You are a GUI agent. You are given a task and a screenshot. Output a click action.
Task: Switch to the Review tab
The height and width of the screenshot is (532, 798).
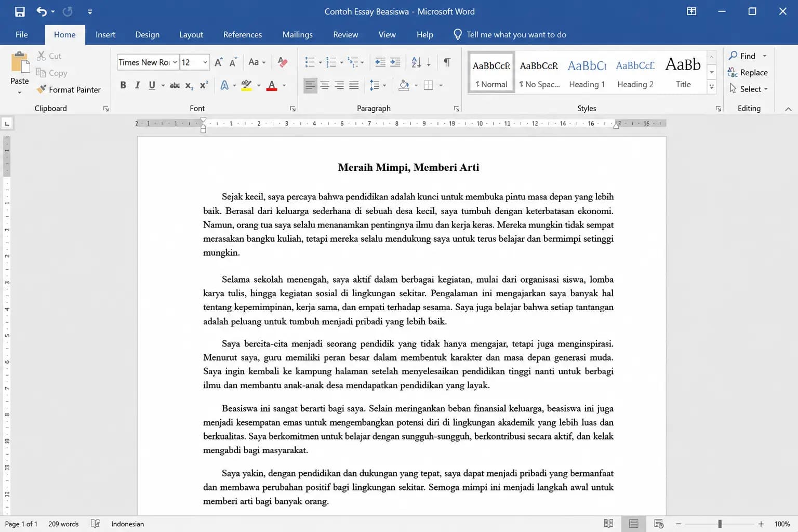345,34
